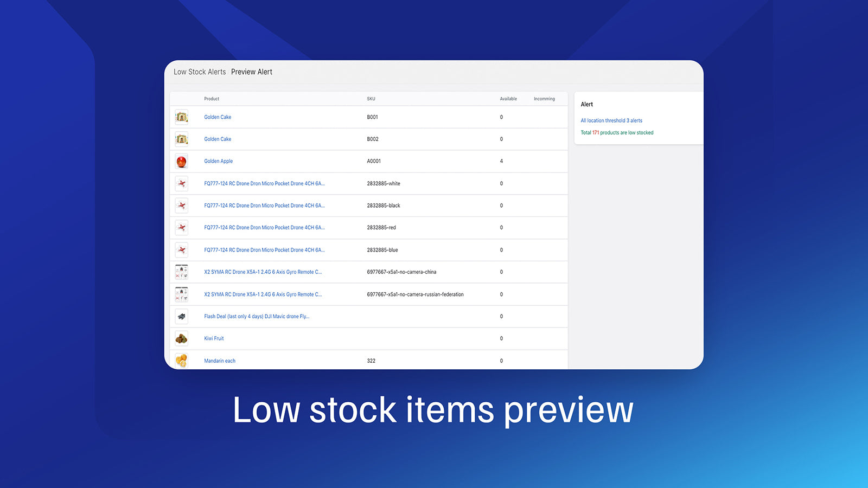Click the Mandarin each product thumbnail

[x=181, y=359]
